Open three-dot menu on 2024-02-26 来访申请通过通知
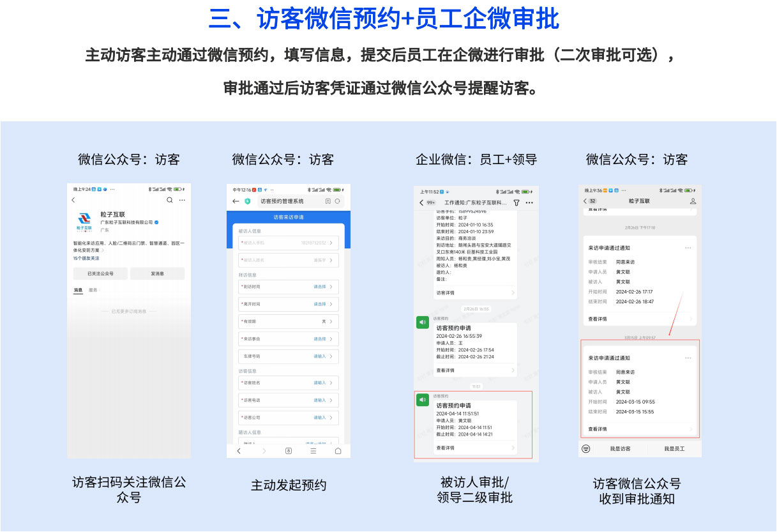The height and width of the screenshot is (532, 777). pyautogui.click(x=688, y=248)
